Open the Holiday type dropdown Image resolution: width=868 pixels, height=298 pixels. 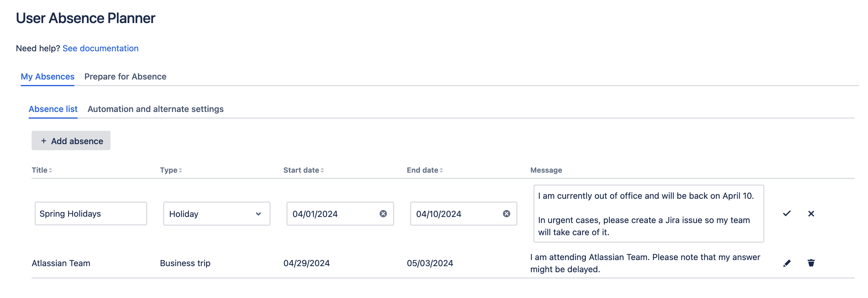(216, 213)
